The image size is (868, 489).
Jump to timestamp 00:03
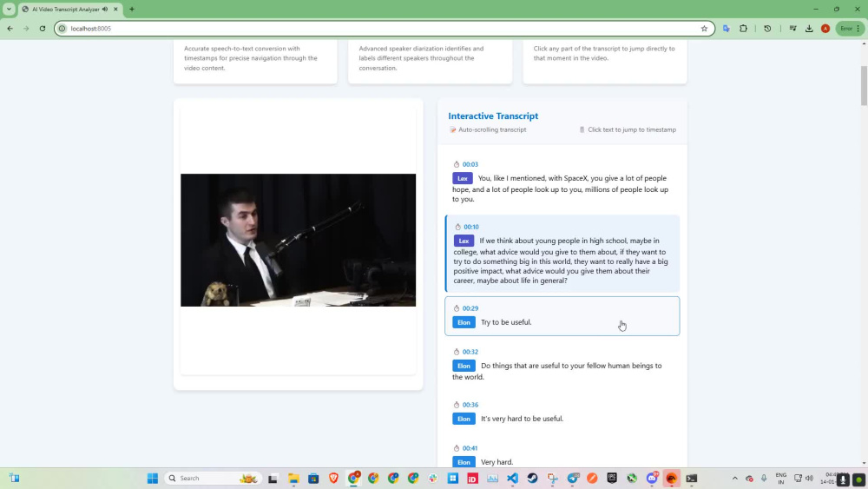(x=470, y=164)
